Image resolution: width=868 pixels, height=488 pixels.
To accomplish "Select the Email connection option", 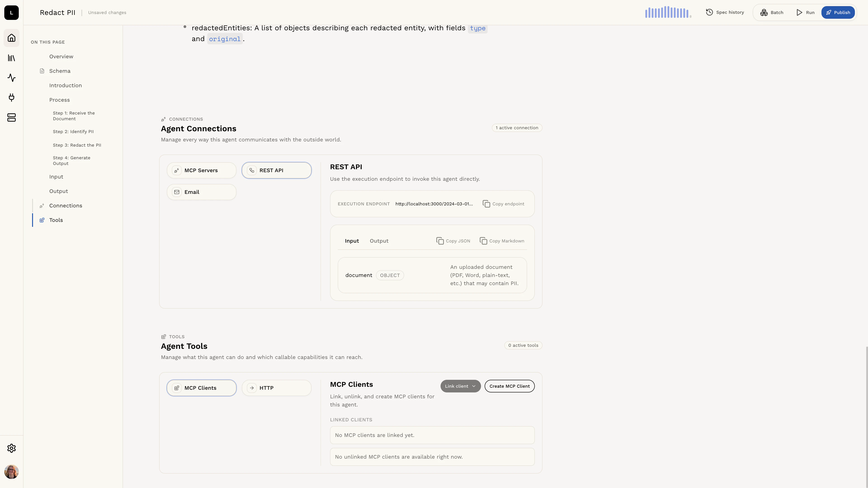I will [201, 192].
